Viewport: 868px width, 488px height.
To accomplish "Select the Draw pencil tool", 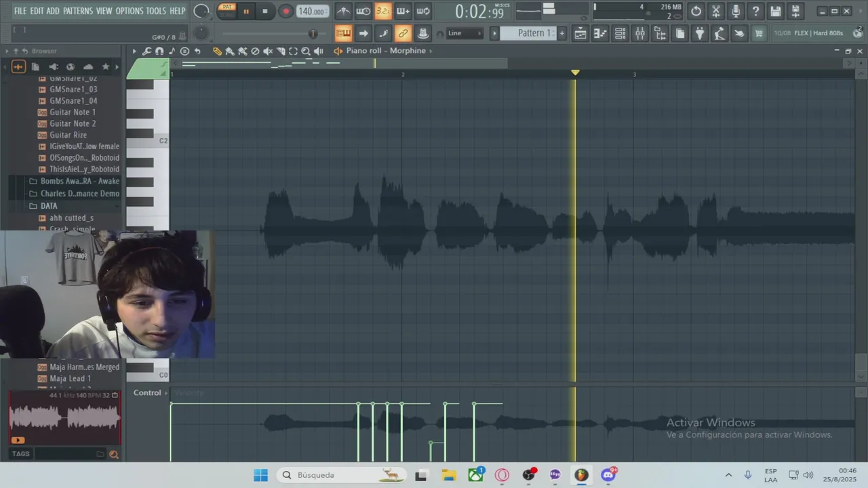I will 217,51.
